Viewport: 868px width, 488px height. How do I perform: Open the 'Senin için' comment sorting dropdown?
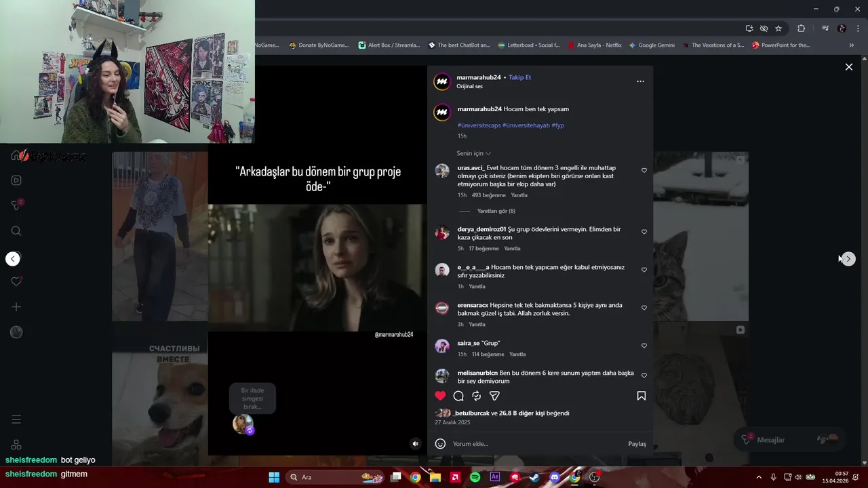473,154
